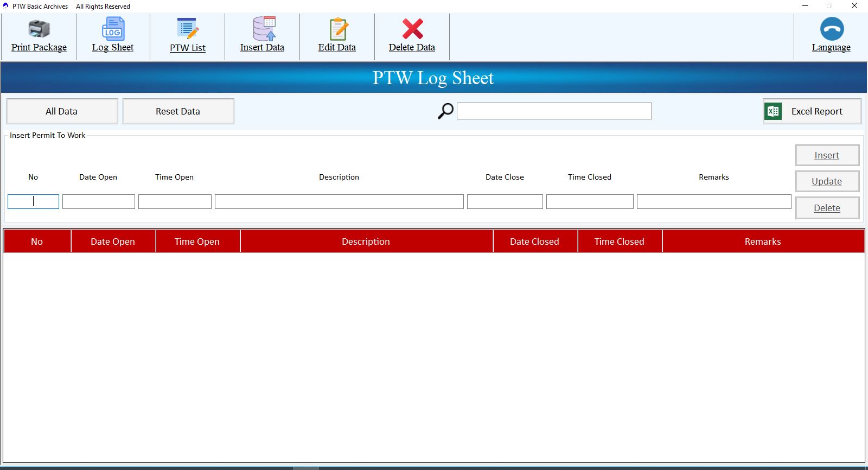Click the Date Close form label
The height and width of the screenshot is (470, 868).
505,177
